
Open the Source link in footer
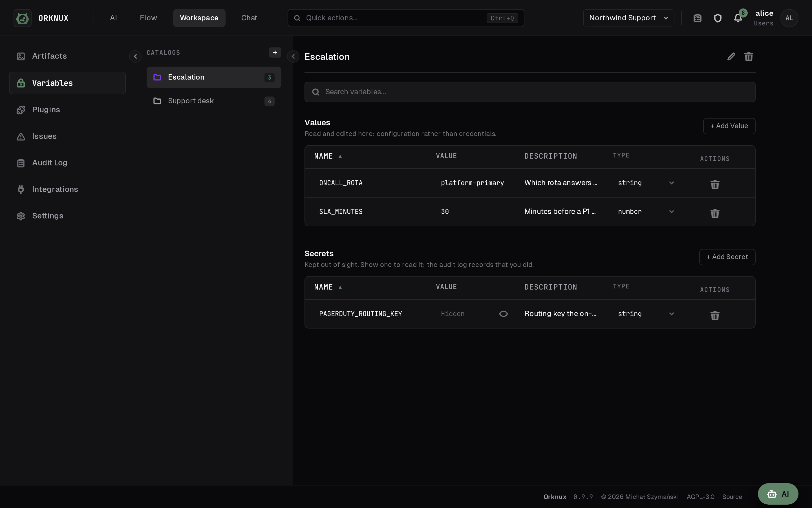tap(732, 497)
